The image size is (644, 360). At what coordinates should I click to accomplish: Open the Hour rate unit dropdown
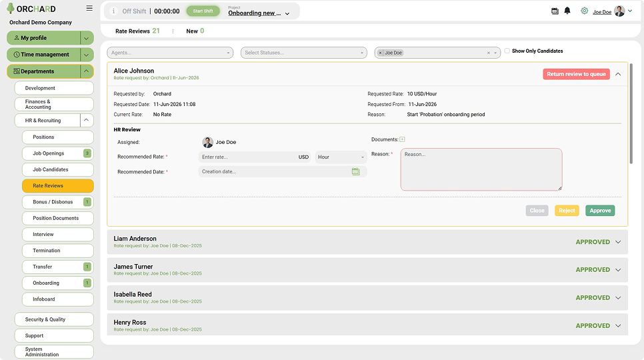(341, 157)
